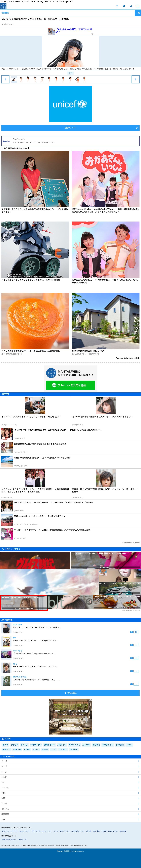
Task: Click camera icon on おそ松さん photo row
Action: [x=131, y=632]
